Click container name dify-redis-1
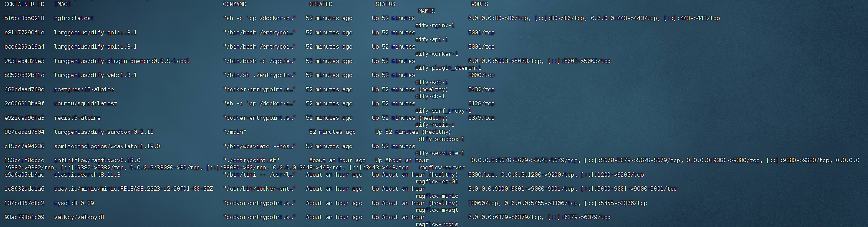 [435, 125]
